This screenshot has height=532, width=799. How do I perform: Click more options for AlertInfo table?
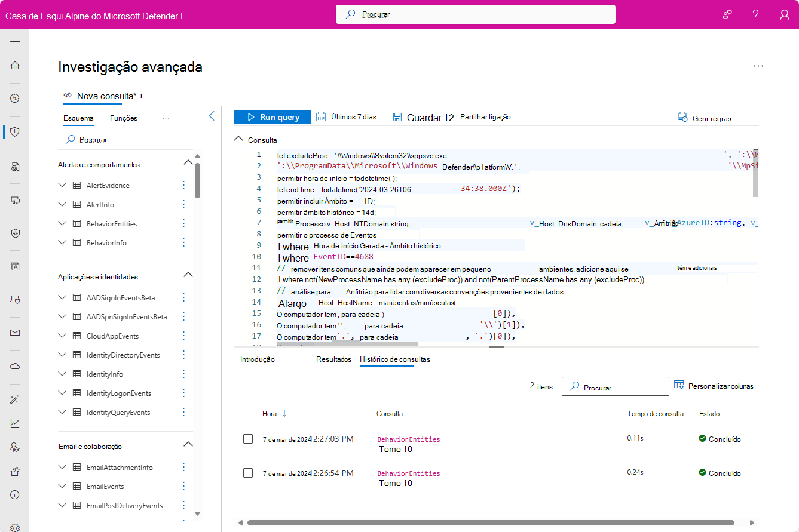(183, 205)
